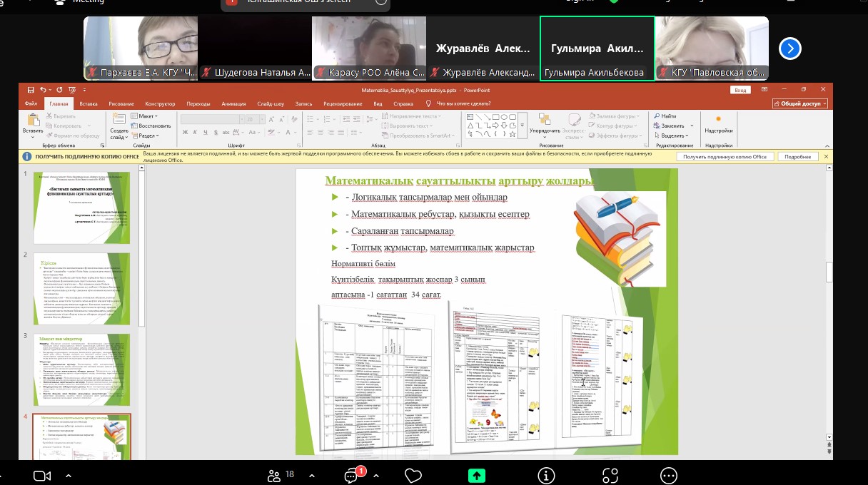
Task: Open the Zoom chat with unread badge
Action: coord(352,476)
